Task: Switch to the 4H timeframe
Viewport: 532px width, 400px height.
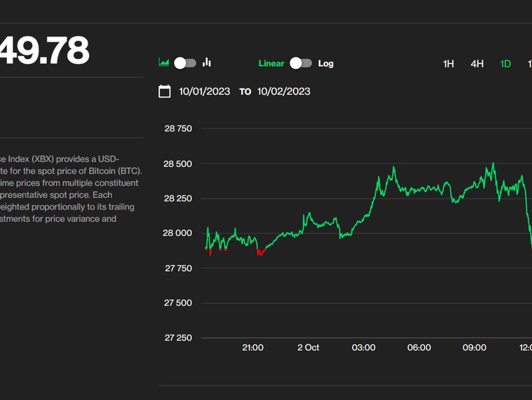Action: [477, 64]
